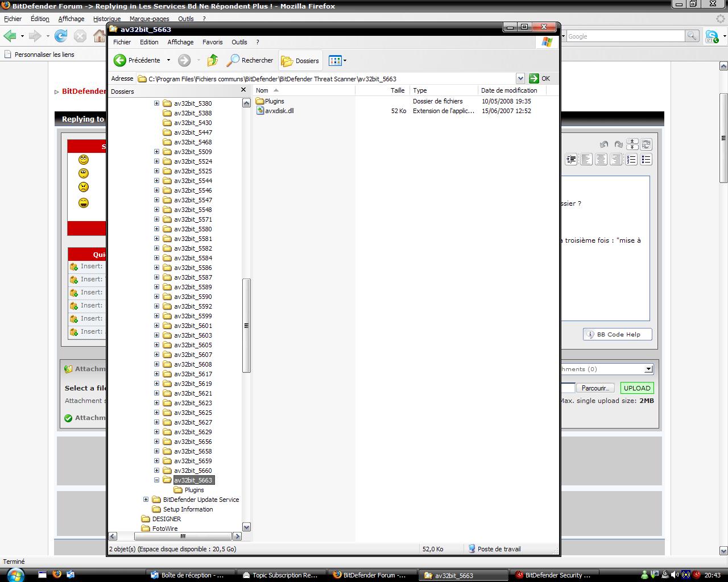
Task: Open the attachments dropdown in forum
Action: coord(648,369)
